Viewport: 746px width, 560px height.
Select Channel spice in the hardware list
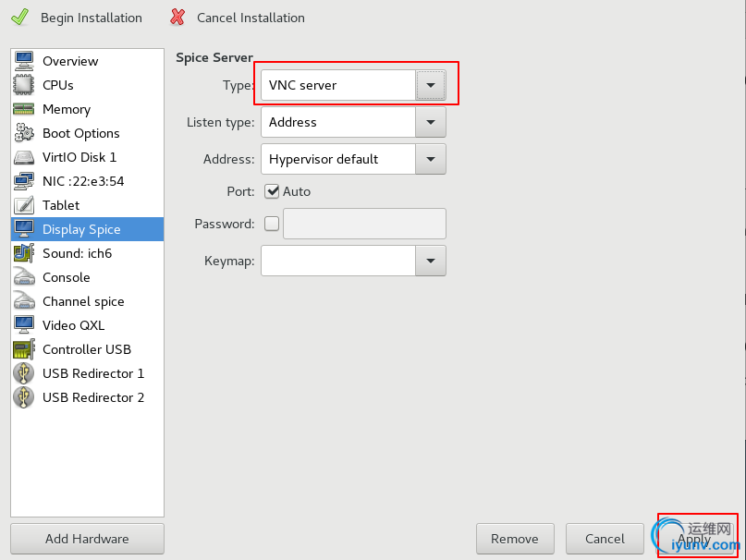(83, 301)
